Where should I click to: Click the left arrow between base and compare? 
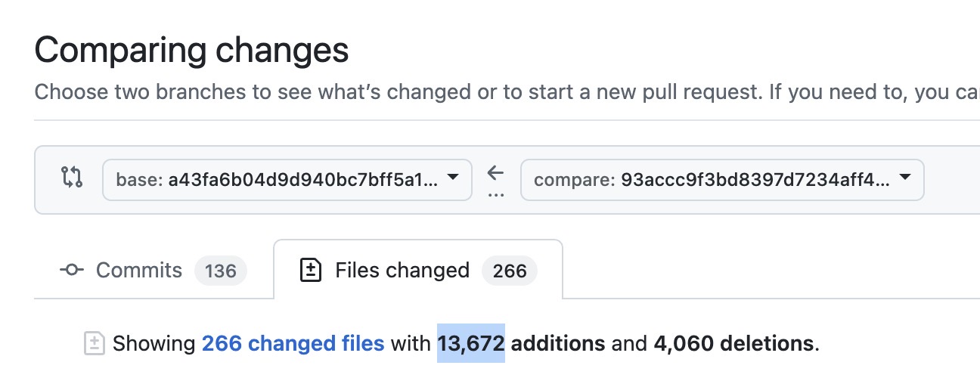click(495, 173)
